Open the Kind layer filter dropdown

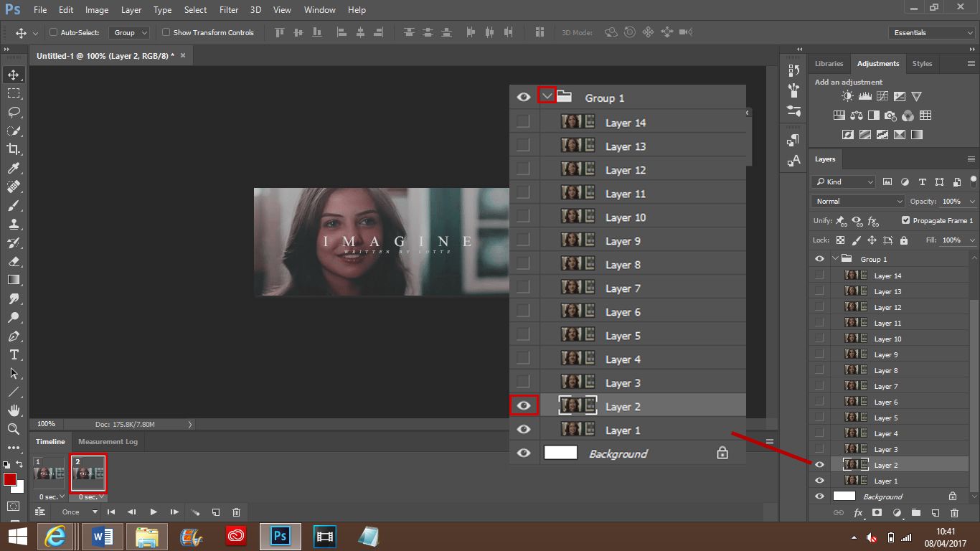844,182
